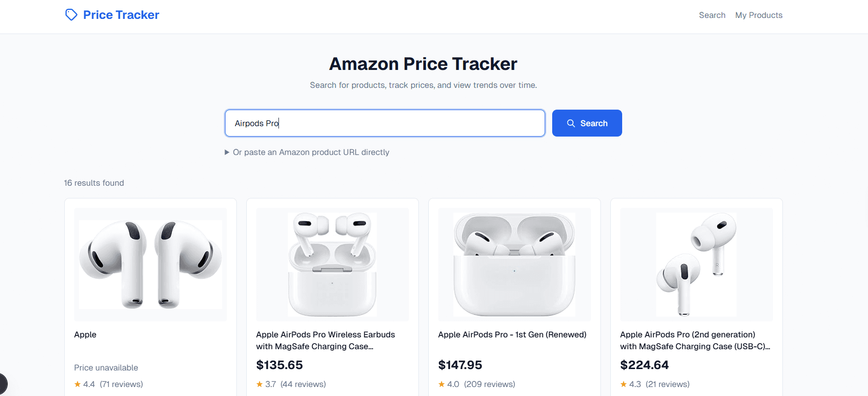Click the $147.95 price on the Renewed AirPods
This screenshot has height=396, width=868.
(460, 365)
